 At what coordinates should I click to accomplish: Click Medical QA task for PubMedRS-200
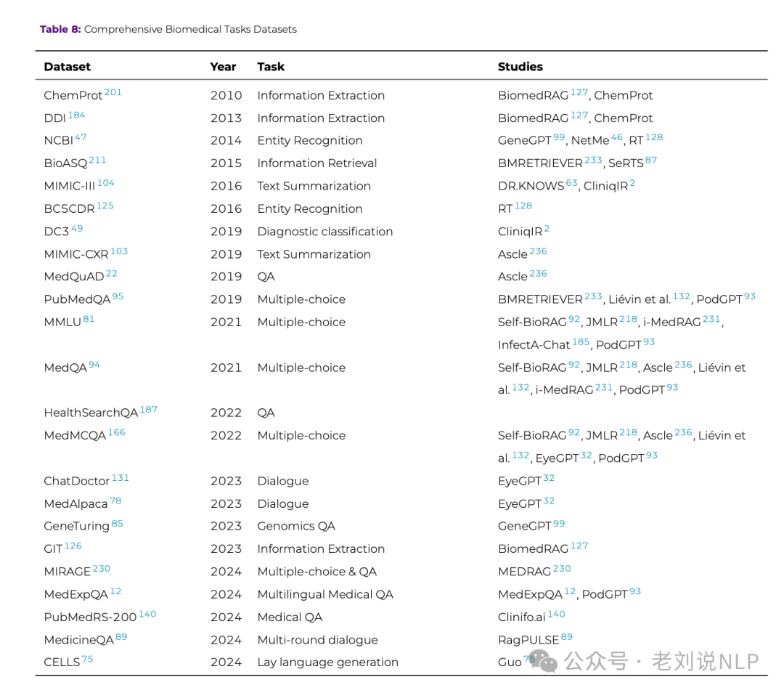click(x=290, y=617)
